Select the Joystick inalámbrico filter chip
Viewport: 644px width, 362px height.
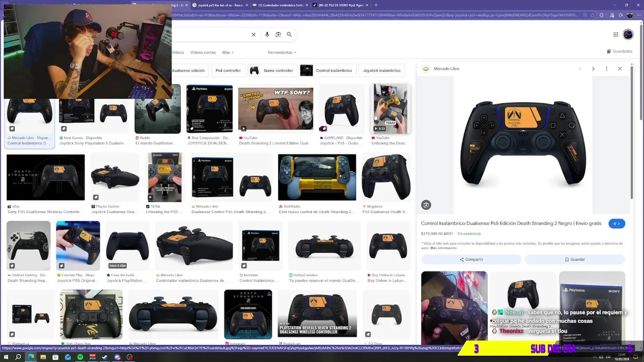(x=382, y=70)
